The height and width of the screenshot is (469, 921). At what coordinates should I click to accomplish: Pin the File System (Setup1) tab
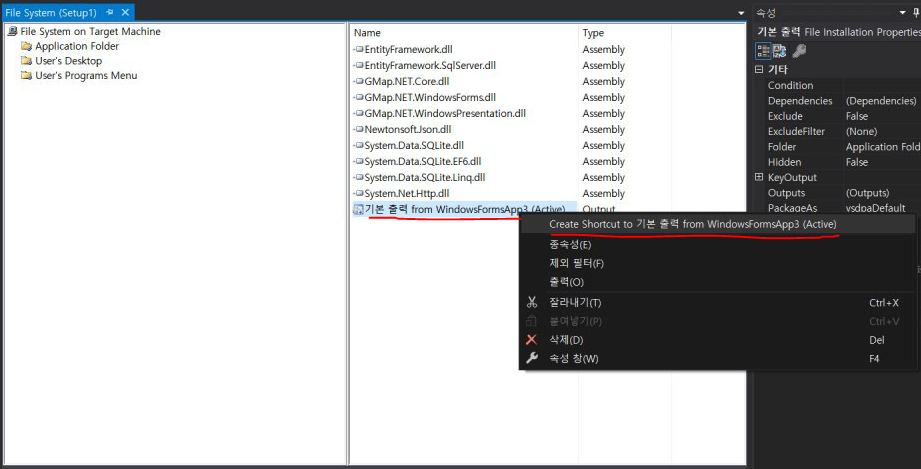point(109,12)
